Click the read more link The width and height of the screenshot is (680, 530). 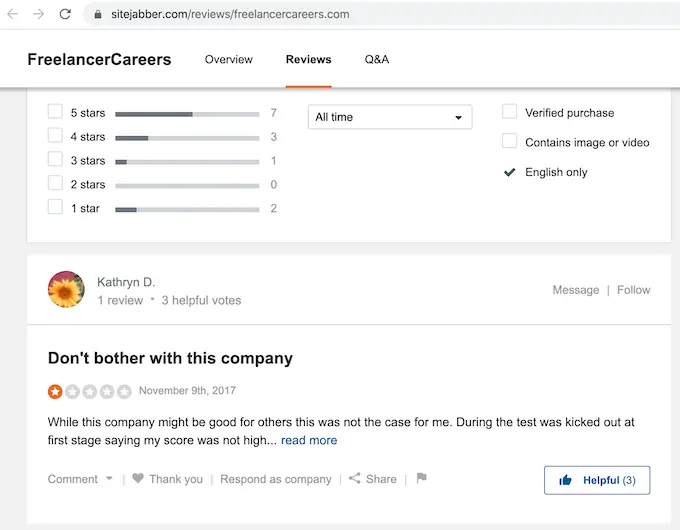(309, 440)
